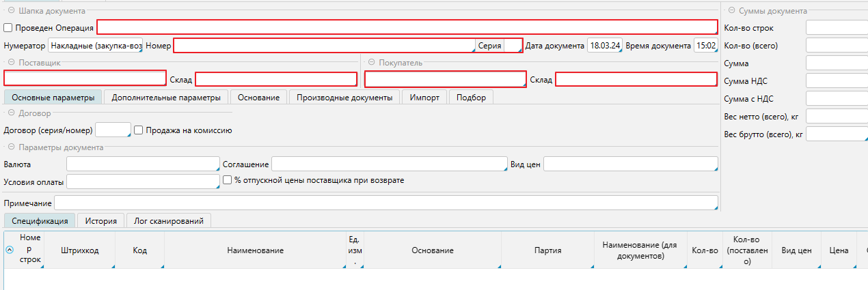This screenshot has height=290, width=868.
Task: Switch to the 'Дополнительные параметры' tab
Action: tap(166, 98)
